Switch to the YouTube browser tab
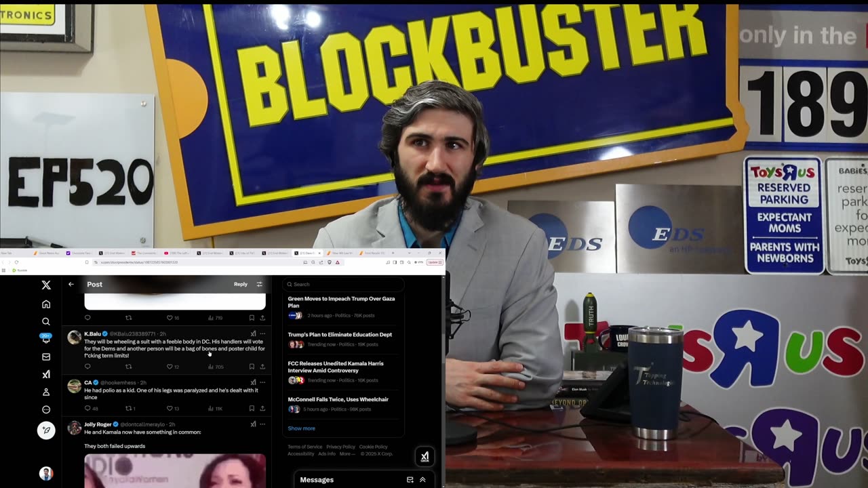Image resolution: width=868 pixels, height=488 pixels. tap(178, 253)
